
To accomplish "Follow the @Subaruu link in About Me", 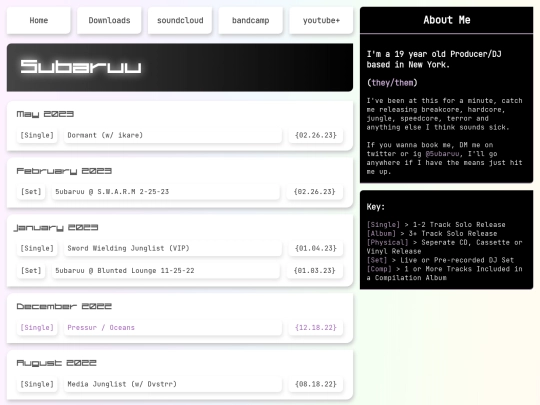I will (442, 154).
